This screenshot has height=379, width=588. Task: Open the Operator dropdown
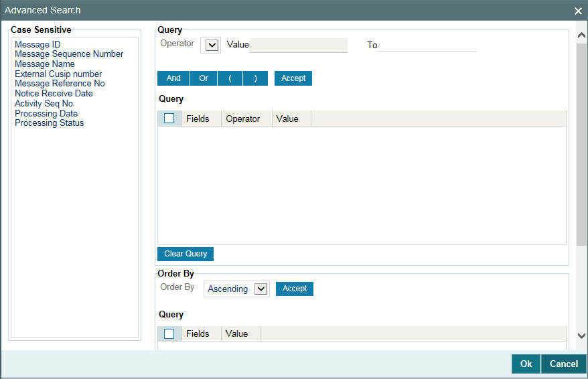coord(211,46)
